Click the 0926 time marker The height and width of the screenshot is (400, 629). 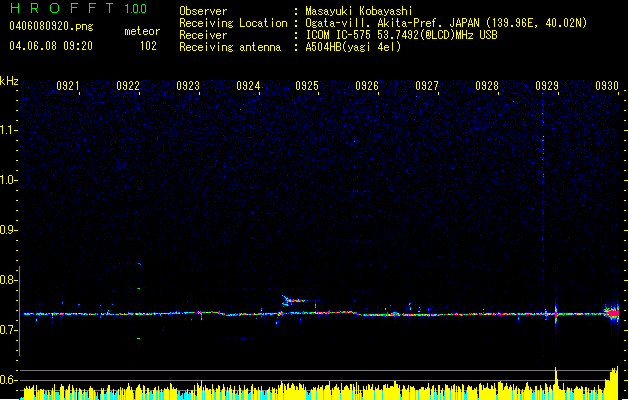pyautogui.click(x=367, y=85)
